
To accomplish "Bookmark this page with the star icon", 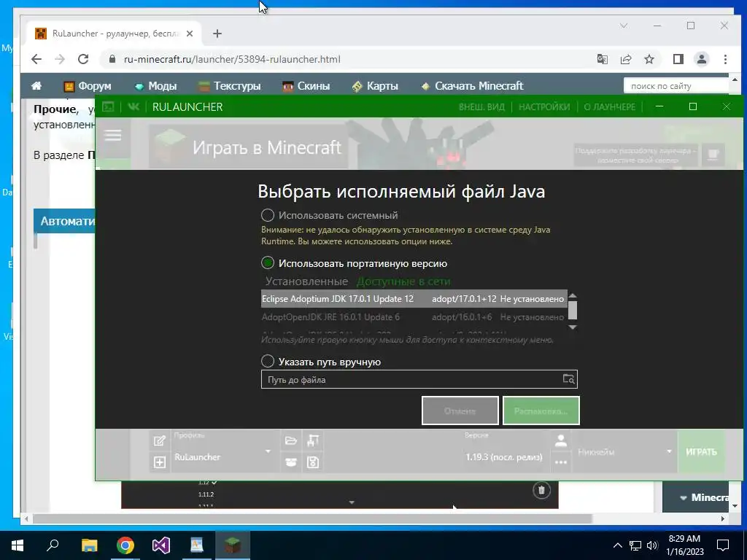I will click(x=649, y=59).
